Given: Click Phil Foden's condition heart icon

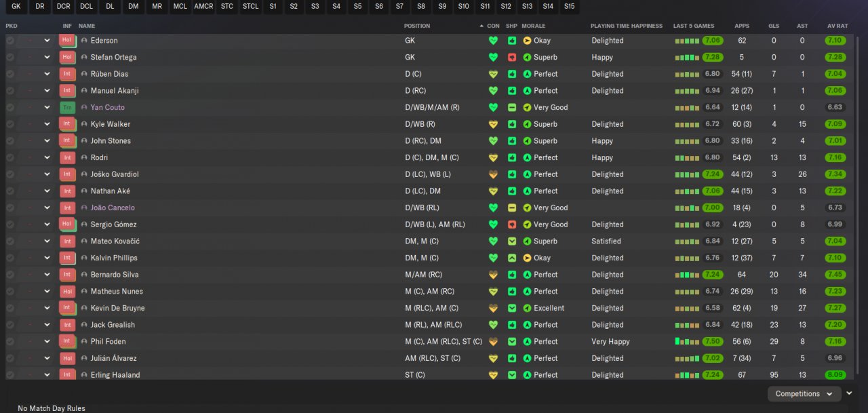Looking at the screenshot, I should click(x=493, y=342).
